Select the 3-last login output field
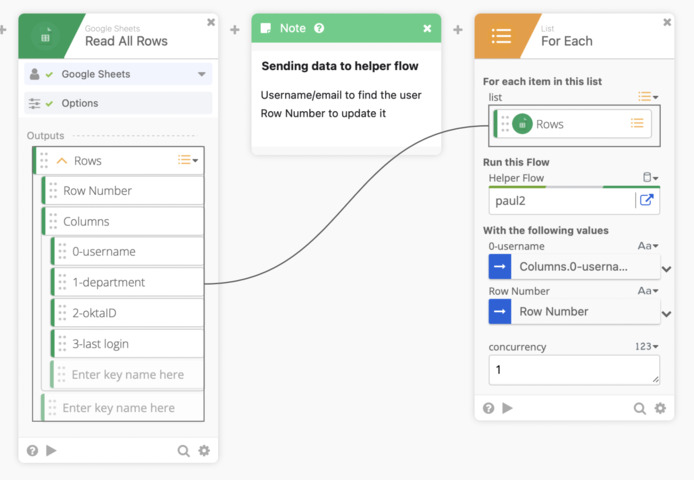Screen dimensions: 694x480 click(127, 344)
